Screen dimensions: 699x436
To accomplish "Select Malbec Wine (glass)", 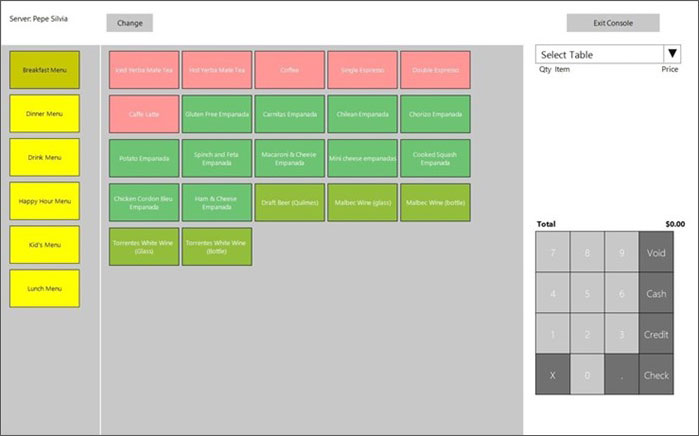I will point(362,202).
